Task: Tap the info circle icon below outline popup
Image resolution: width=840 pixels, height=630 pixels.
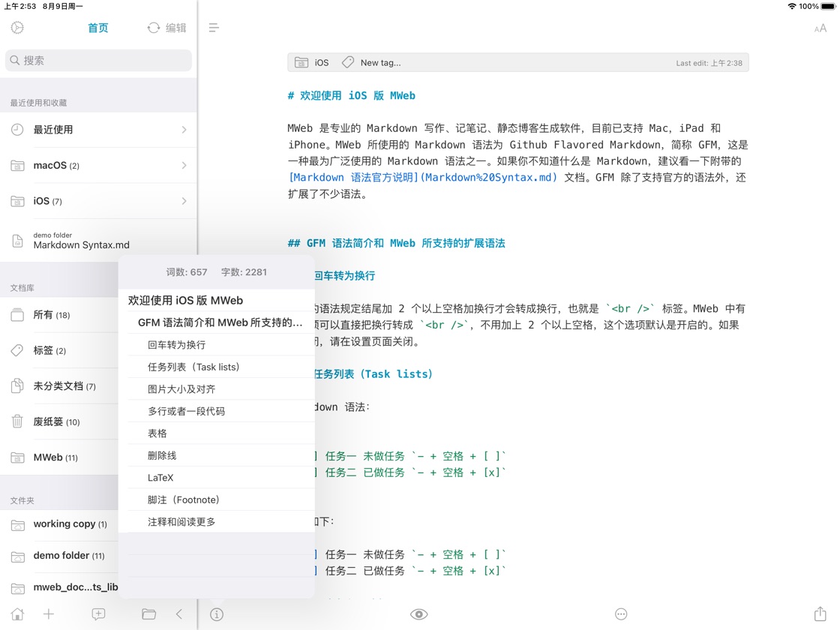Action: point(217,614)
